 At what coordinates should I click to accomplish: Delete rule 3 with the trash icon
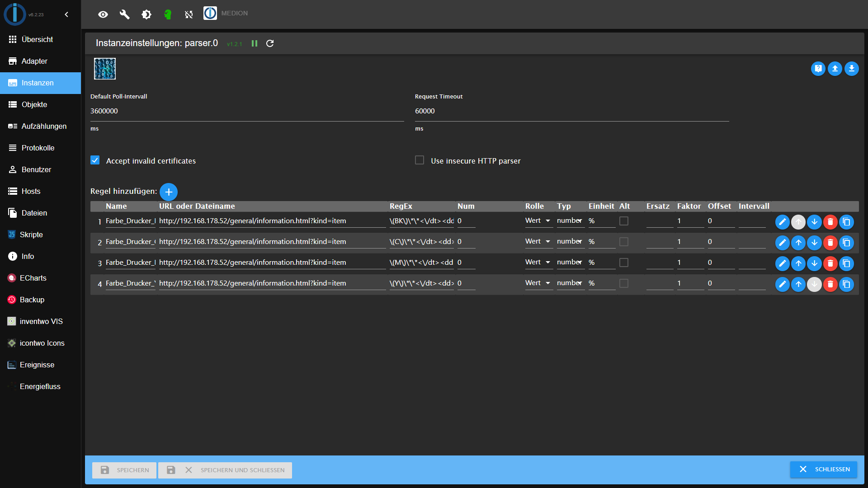[x=830, y=263]
